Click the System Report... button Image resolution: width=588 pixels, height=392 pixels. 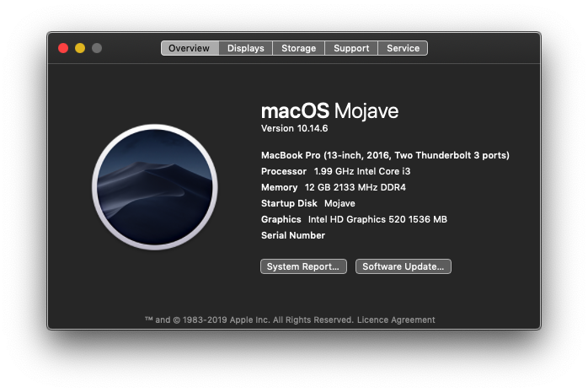tap(303, 266)
